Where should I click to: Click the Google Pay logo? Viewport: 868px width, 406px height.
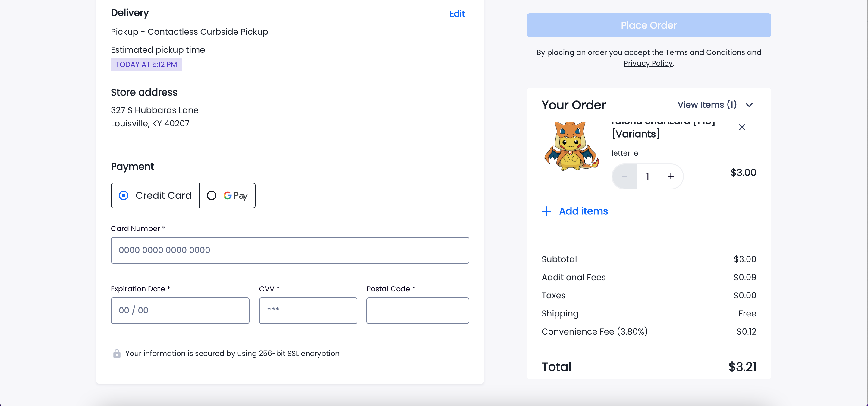pyautogui.click(x=235, y=195)
